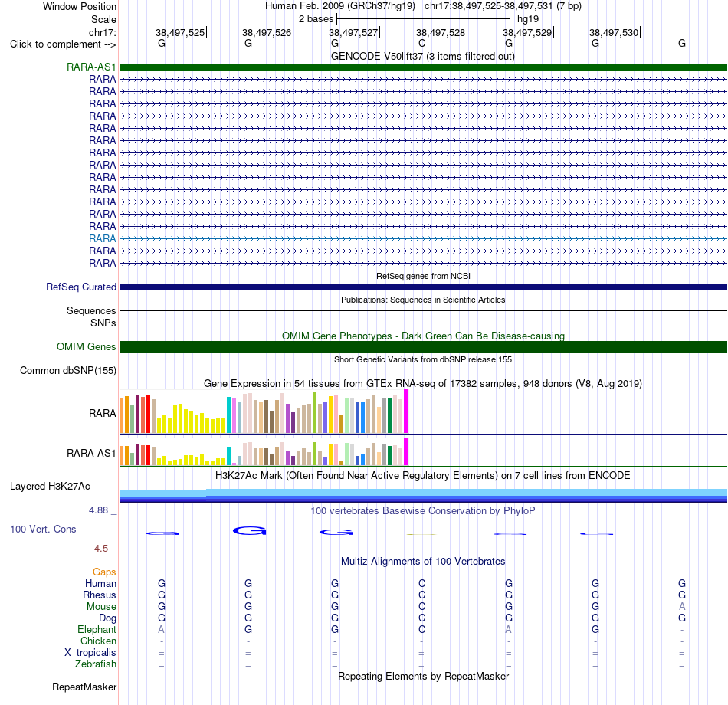Image resolution: width=728 pixels, height=705 pixels.
Task: Click ruler position label 38,497,527
Action: pos(353,32)
